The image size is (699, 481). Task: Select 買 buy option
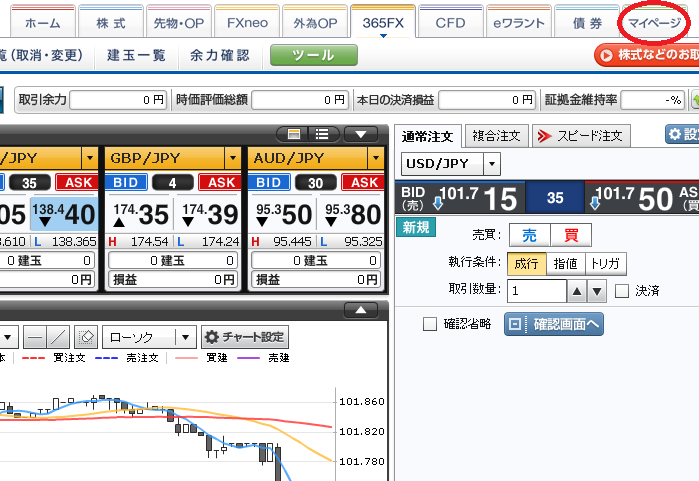571,235
